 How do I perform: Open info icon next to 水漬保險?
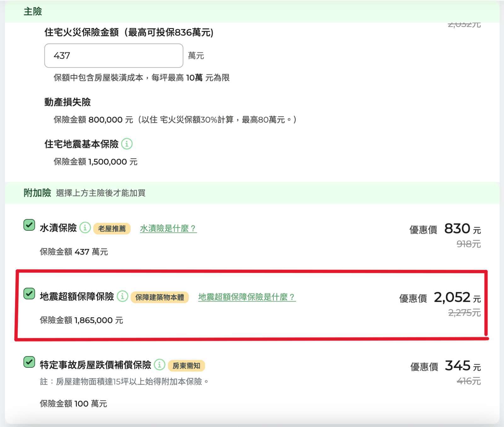(85, 228)
